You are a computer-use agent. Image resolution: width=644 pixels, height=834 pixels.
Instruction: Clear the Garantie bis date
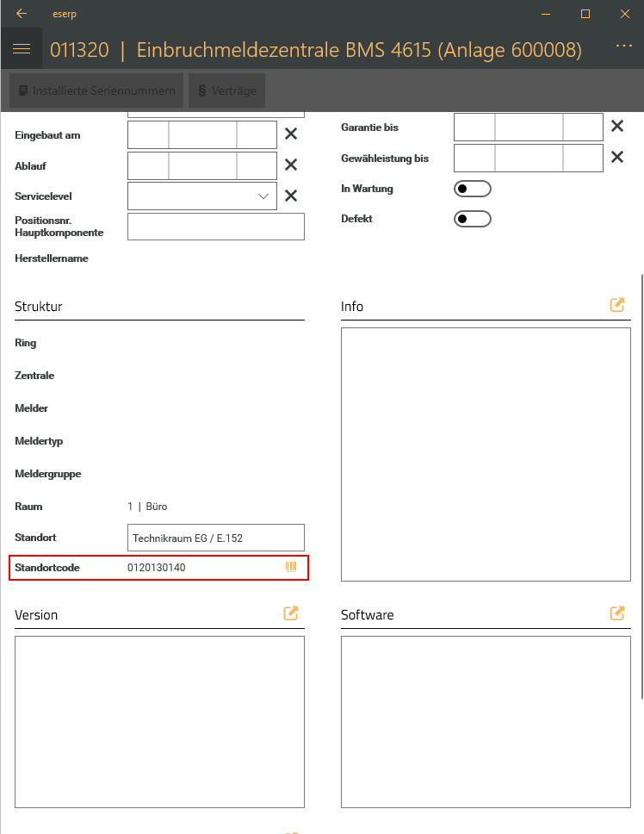(x=617, y=127)
